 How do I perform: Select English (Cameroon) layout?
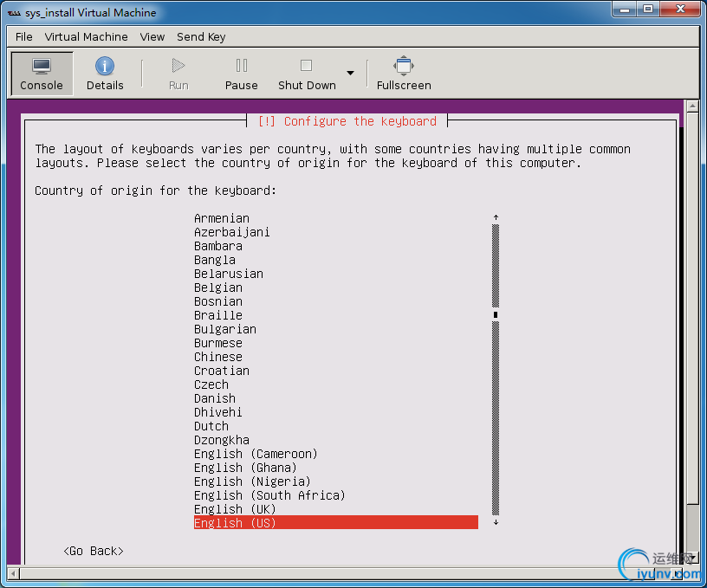(x=256, y=454)
